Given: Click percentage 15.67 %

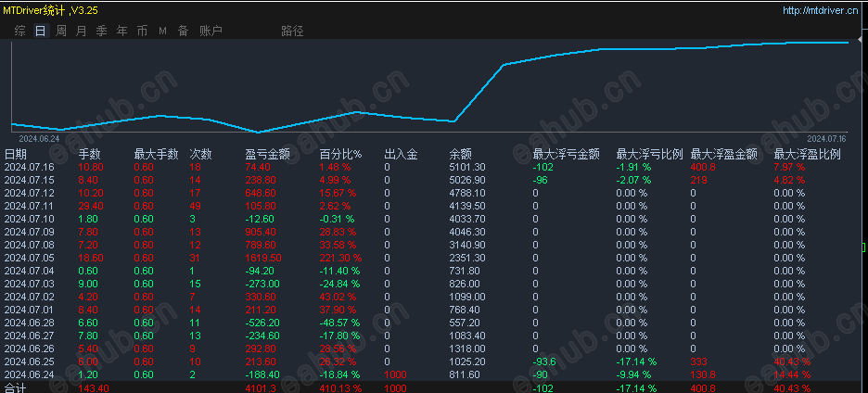Looking at the screenshot, I should (x=338, y=193).
